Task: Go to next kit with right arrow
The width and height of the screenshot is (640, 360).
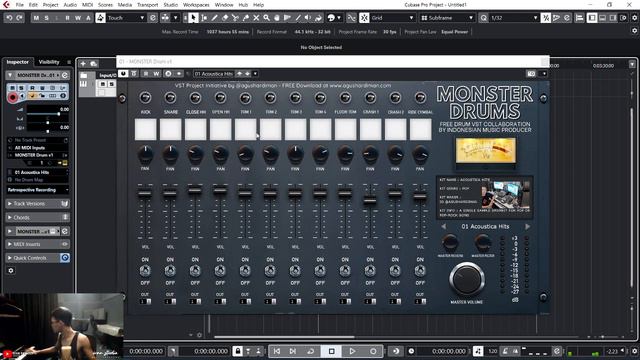Action: click(x=527, y=226)
